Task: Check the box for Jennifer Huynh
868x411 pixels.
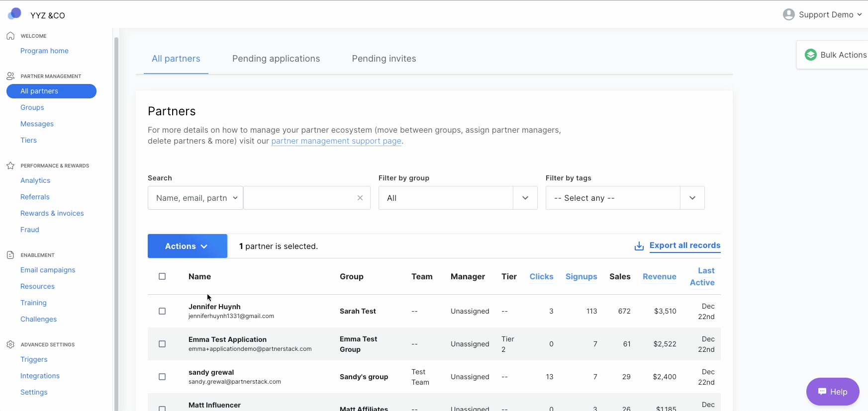Action: (x=162, y=311)
